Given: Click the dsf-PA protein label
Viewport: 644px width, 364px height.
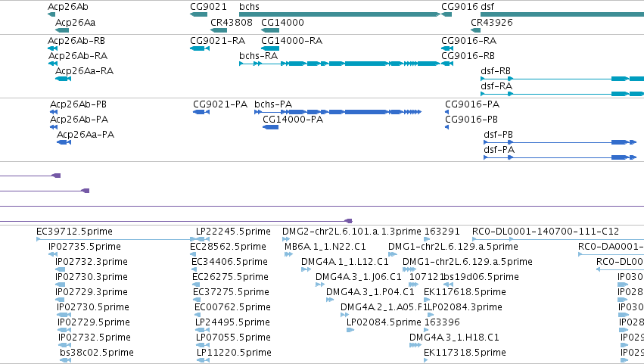Looking at the screenshot, I should [x=499, y=150].
